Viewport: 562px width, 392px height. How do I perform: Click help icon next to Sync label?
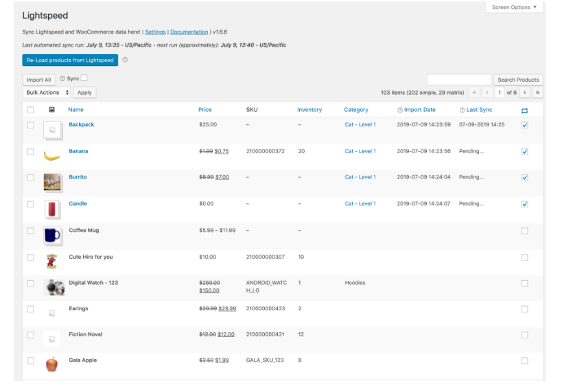pos(62,79)
